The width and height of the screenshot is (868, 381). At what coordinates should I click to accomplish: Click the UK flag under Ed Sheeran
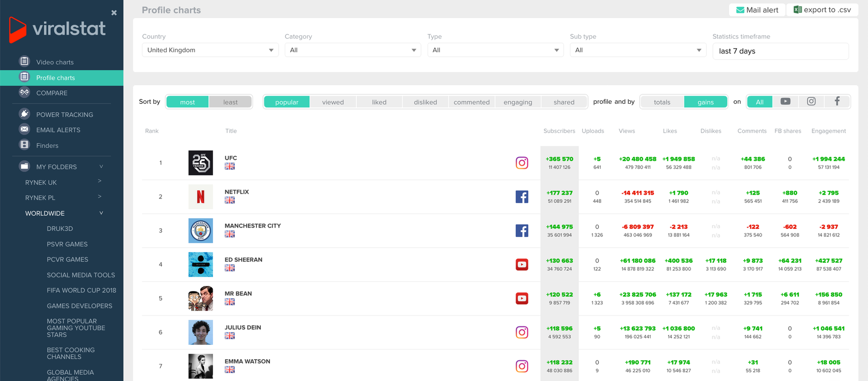click(x=230, y=268)
